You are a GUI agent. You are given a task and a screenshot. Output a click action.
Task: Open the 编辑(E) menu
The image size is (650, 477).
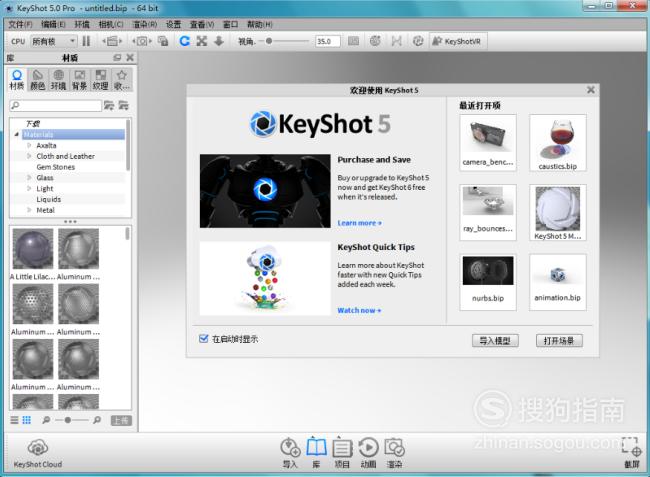(53, 24)
